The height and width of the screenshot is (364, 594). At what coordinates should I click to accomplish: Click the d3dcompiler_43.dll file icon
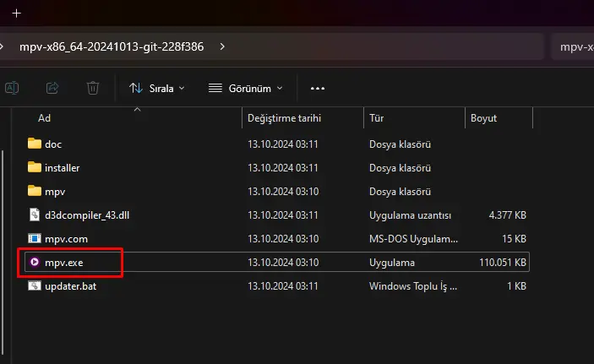[x=35, y=215]
